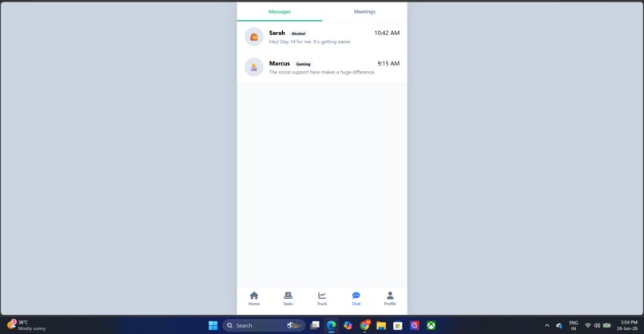Screen dimensions: 644x334
Task: Open File Explorer from taskbar
Action: pos(381,325)
